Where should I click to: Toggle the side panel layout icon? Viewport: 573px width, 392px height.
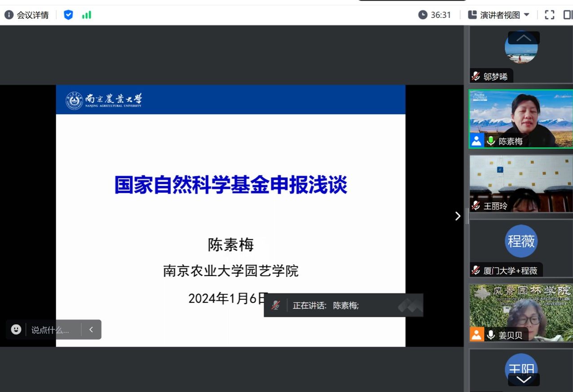coord(568,15)
